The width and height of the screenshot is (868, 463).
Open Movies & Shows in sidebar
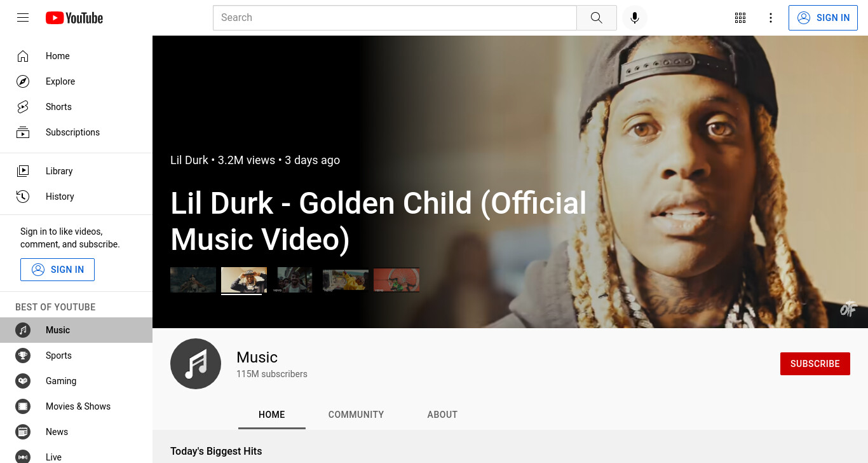click(x=76, y=406)
